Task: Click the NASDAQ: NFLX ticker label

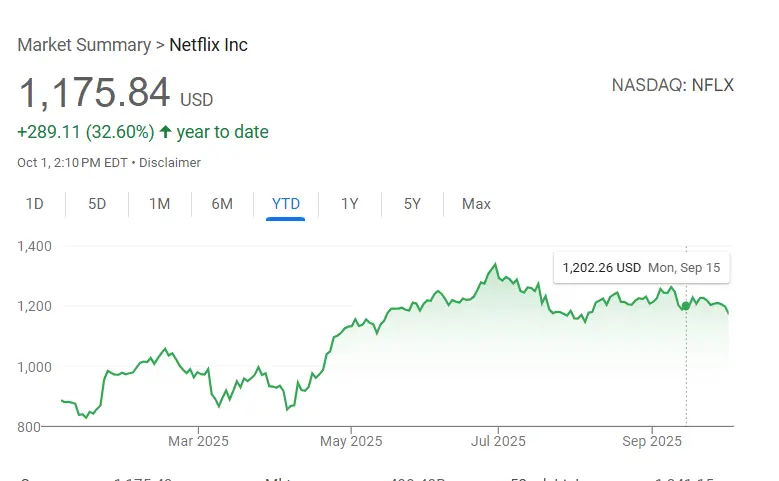Action: 672,85
